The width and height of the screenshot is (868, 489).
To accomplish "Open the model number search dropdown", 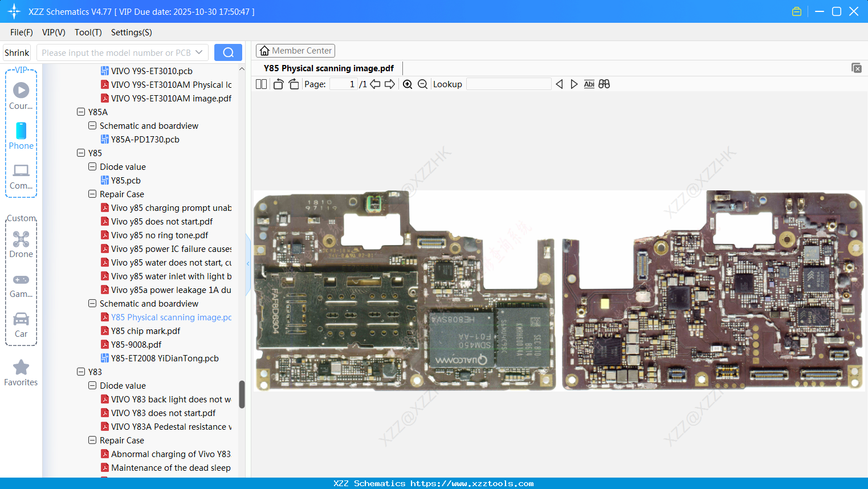I will 200,52.
